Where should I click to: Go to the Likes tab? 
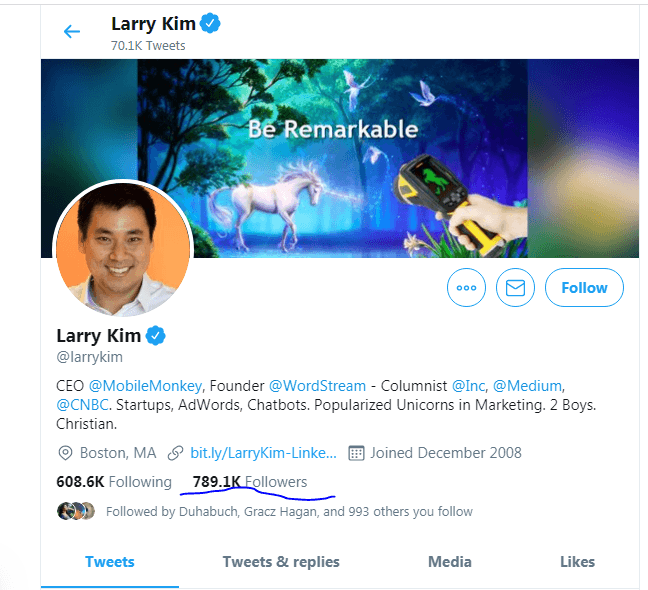coord(577,562)
